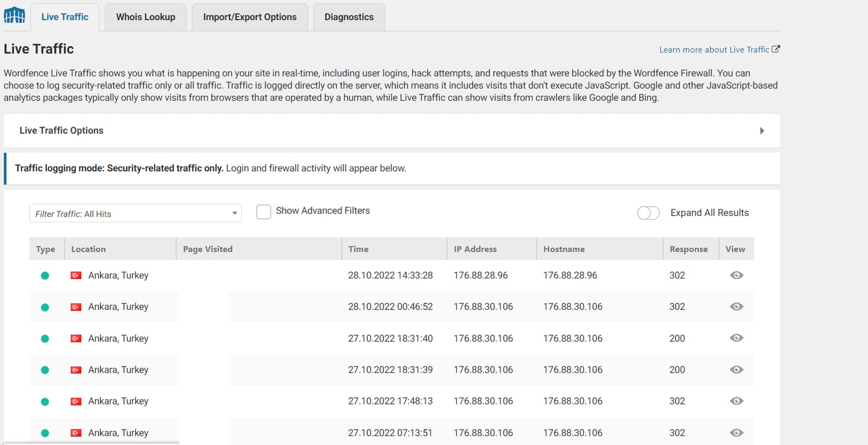This screenshot has height=445, width=868.
Task: Click the timestamp 27.10.2022 17:48:13
Action: [x=390, y=401]
